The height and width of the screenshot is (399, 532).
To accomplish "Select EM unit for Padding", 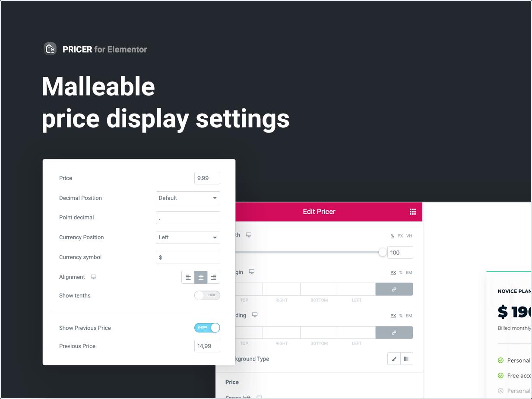I will click(x=409, y=316).
